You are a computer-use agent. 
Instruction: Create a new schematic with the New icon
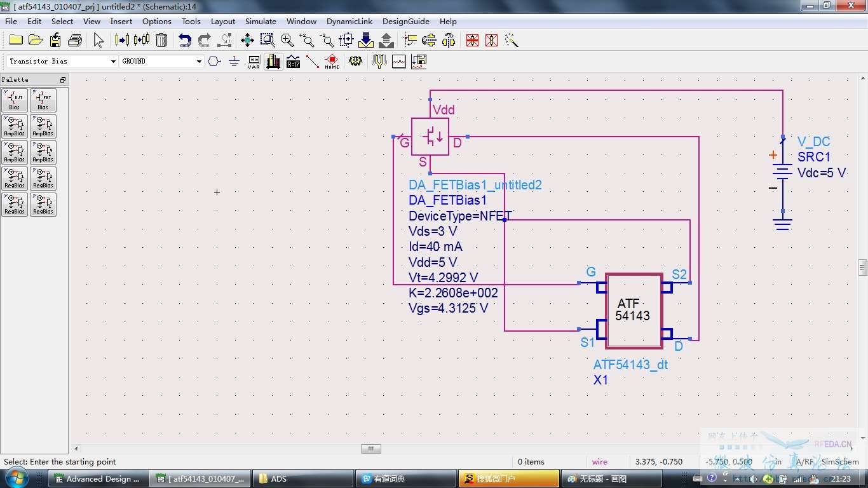pos(16,40)
